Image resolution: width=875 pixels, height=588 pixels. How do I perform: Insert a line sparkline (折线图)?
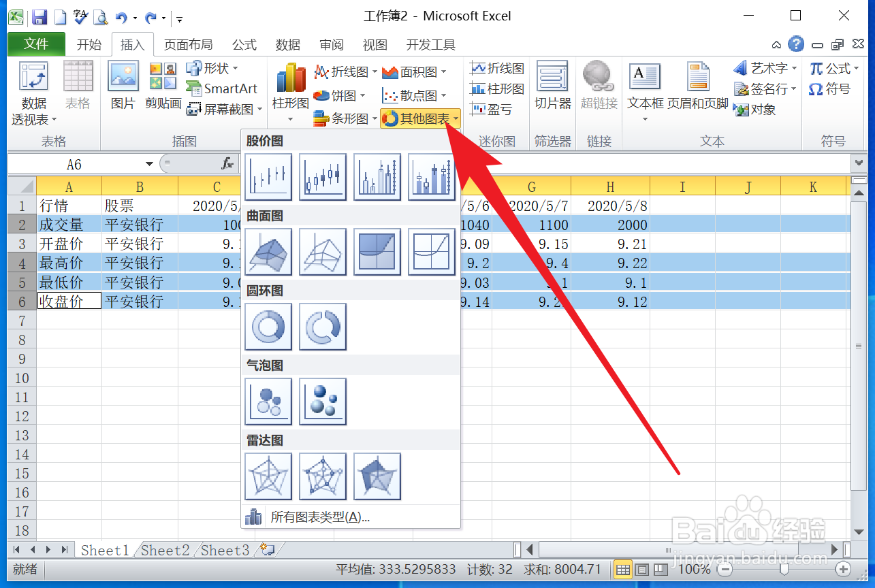[x=497, y=68]
